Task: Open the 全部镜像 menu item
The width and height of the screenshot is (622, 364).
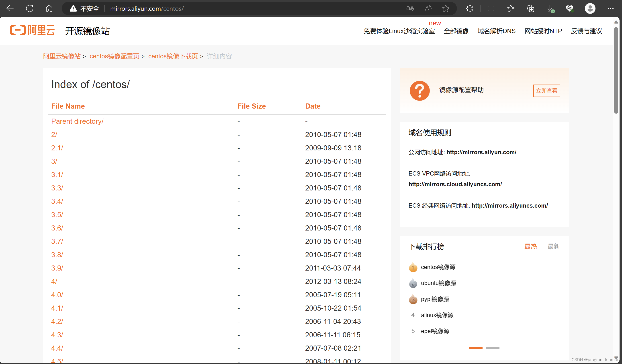Action: tap(456, 31)
